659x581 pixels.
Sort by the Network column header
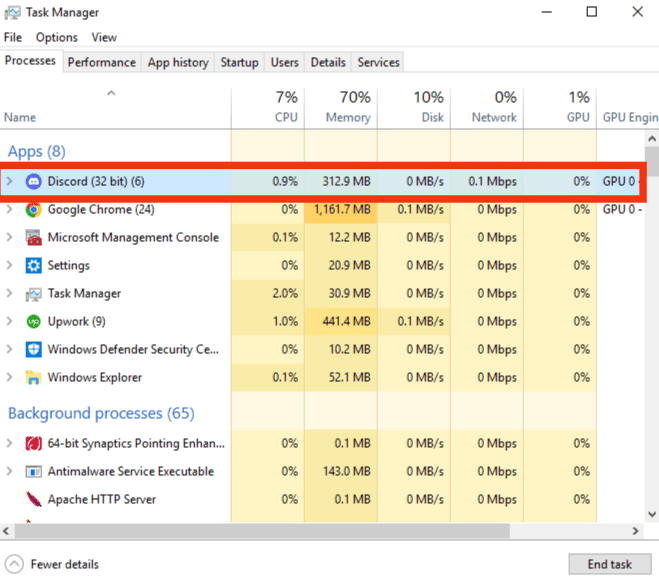[487, 108]
